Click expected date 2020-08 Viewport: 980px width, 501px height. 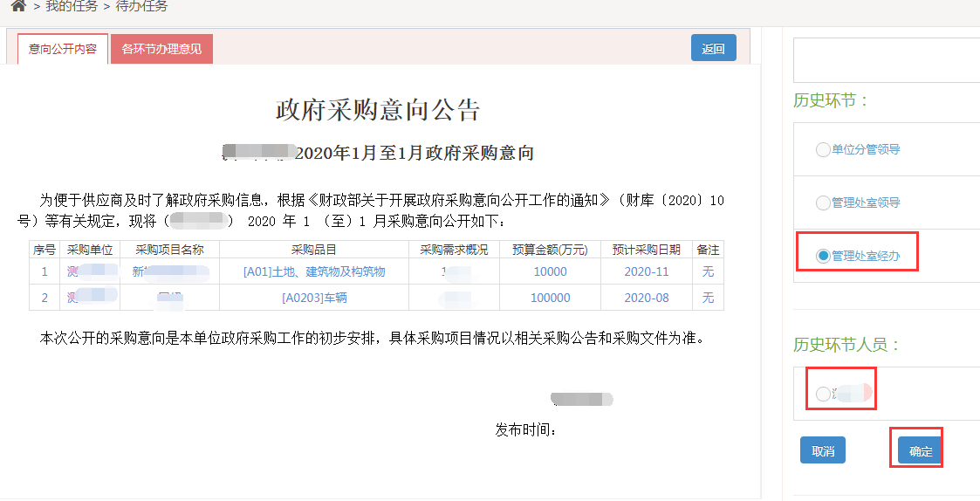click(646, 298)
